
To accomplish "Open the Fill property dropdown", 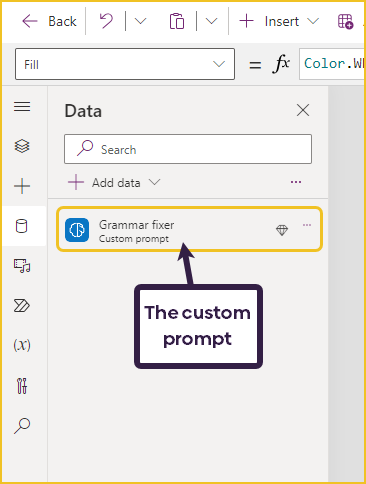I will click(125, 64).
